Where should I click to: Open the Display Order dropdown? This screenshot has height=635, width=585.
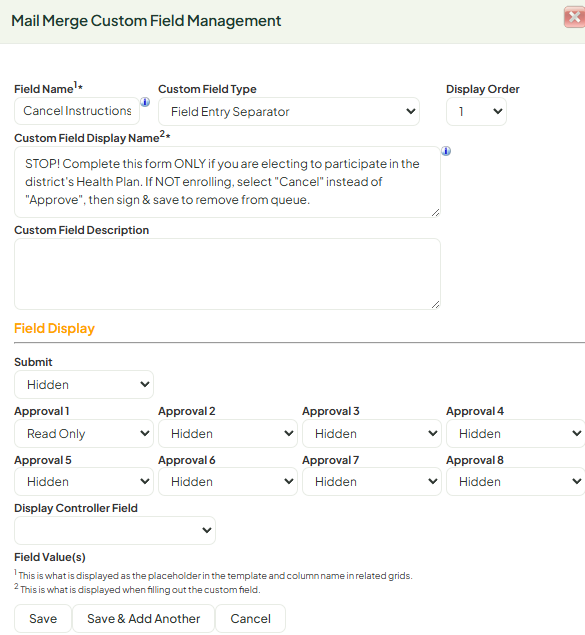476,111
